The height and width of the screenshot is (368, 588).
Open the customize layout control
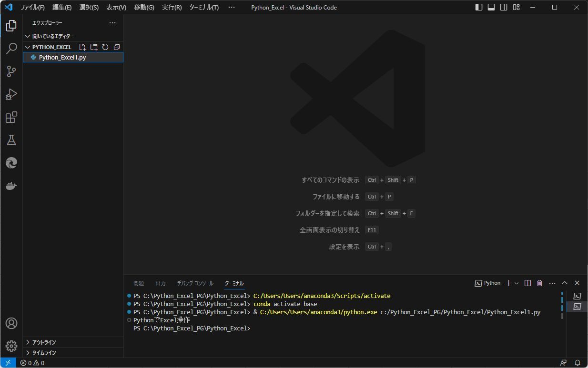coord(517,7)
